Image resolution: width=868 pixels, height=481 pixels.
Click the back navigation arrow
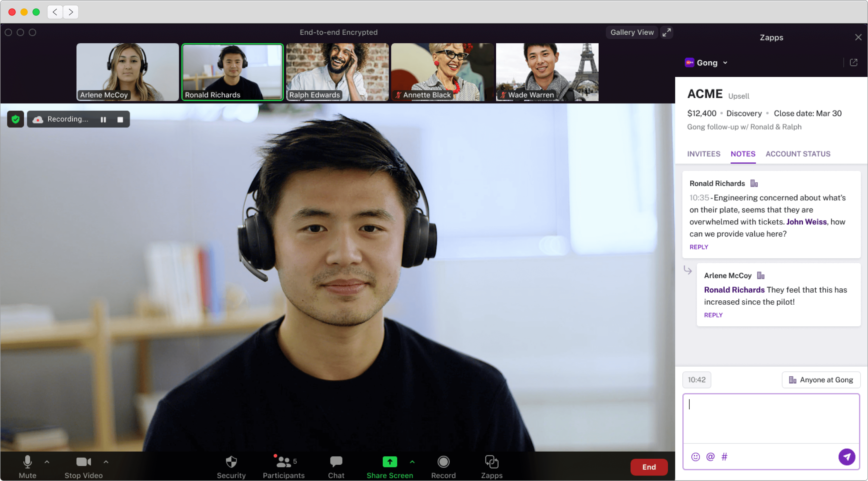click(x=55, y=12)
